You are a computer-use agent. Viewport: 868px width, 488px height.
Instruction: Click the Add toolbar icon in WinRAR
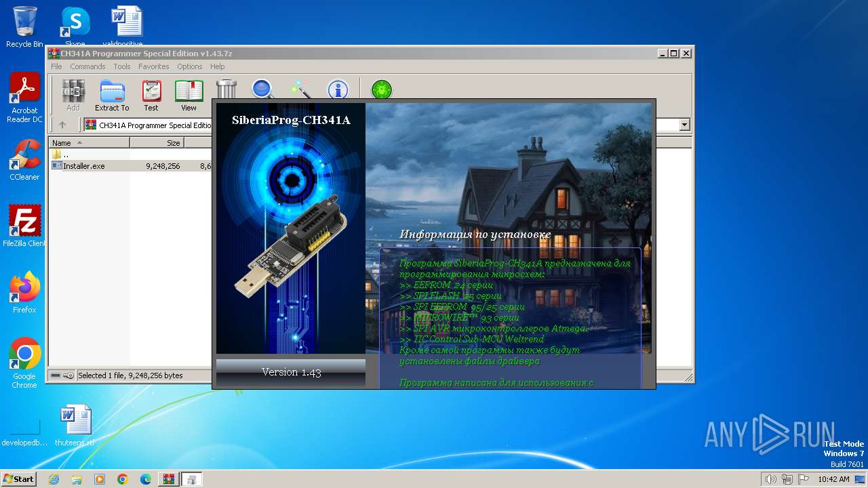73,95
